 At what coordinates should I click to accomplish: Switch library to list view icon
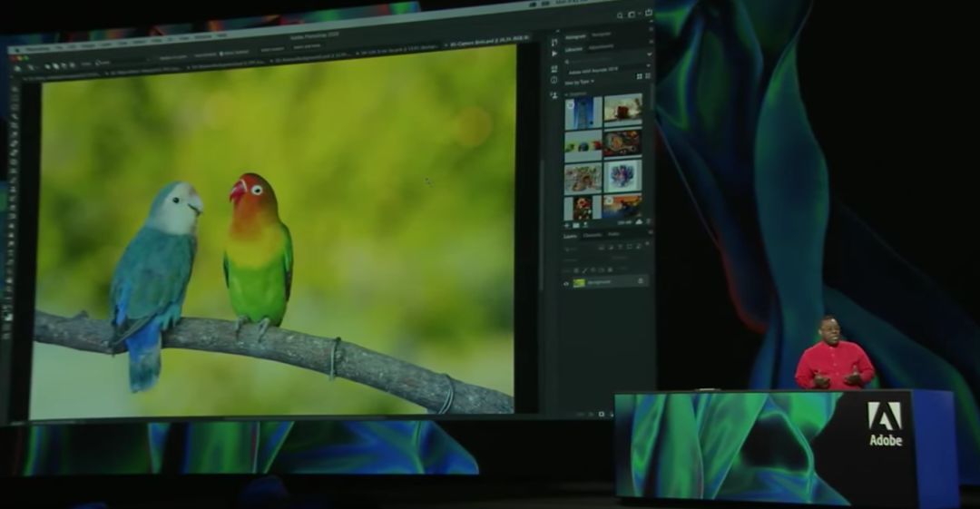648,76
